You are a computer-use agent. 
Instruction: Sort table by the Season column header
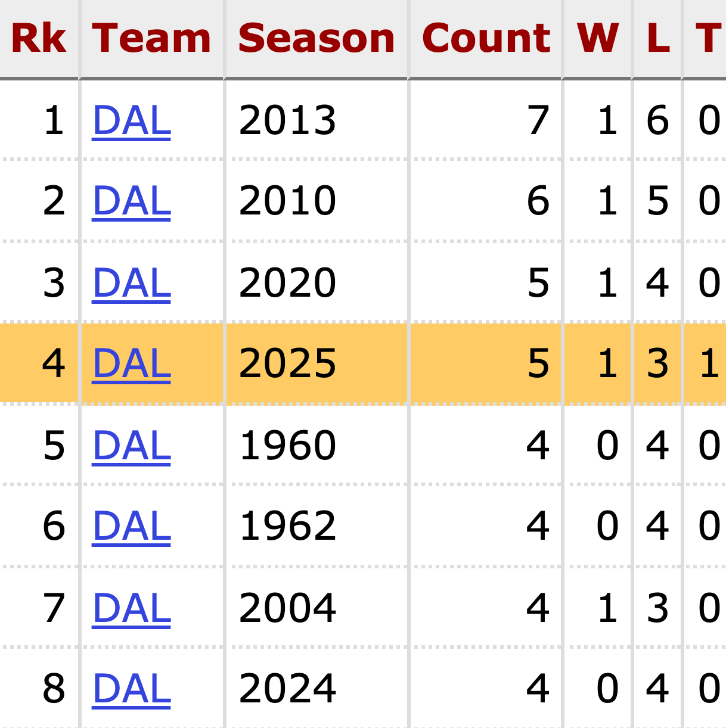pyautogui.click(x=316, y=39)
